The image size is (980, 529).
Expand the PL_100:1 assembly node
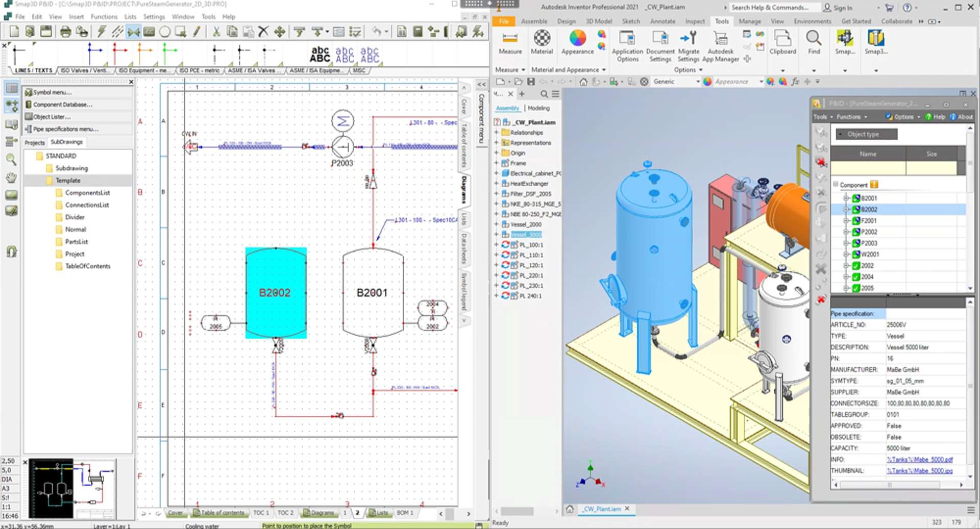click(x=496, y=244)
